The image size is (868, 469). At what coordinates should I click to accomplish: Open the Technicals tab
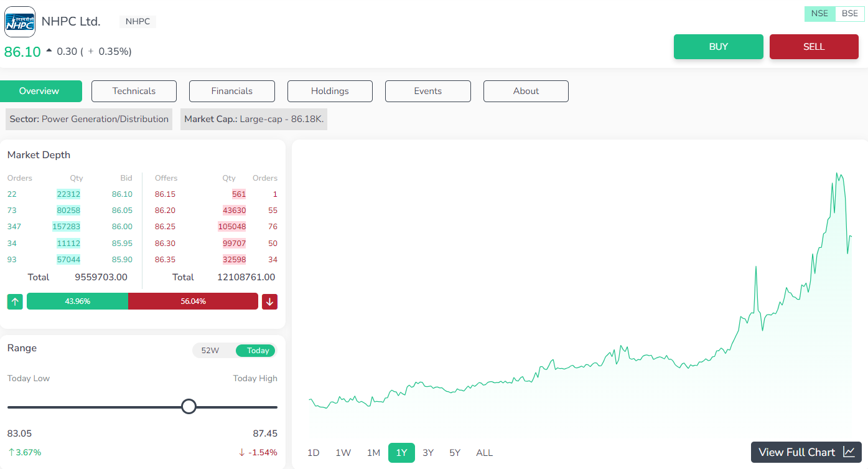pos(134,91)
